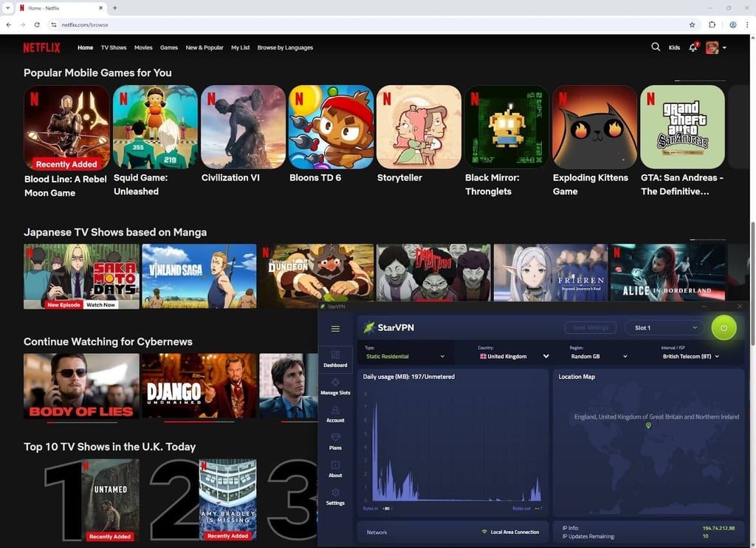756x548 pixels.
Task: Resume Django Unchained
Action: pos(199,386)
